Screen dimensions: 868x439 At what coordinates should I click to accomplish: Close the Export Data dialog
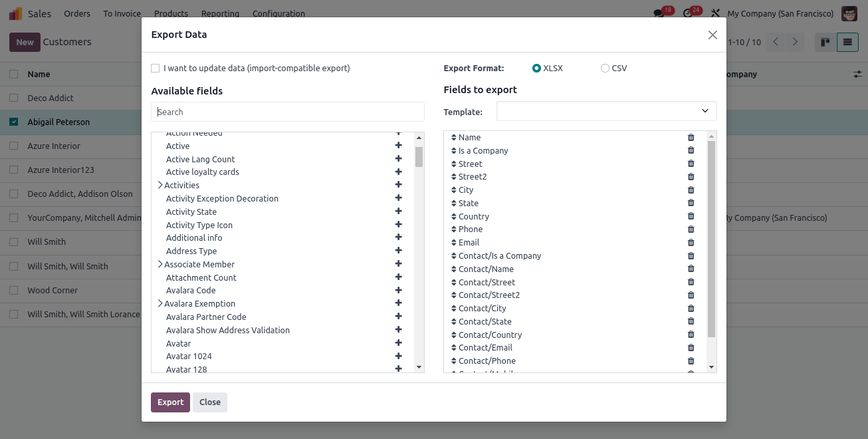712,35
